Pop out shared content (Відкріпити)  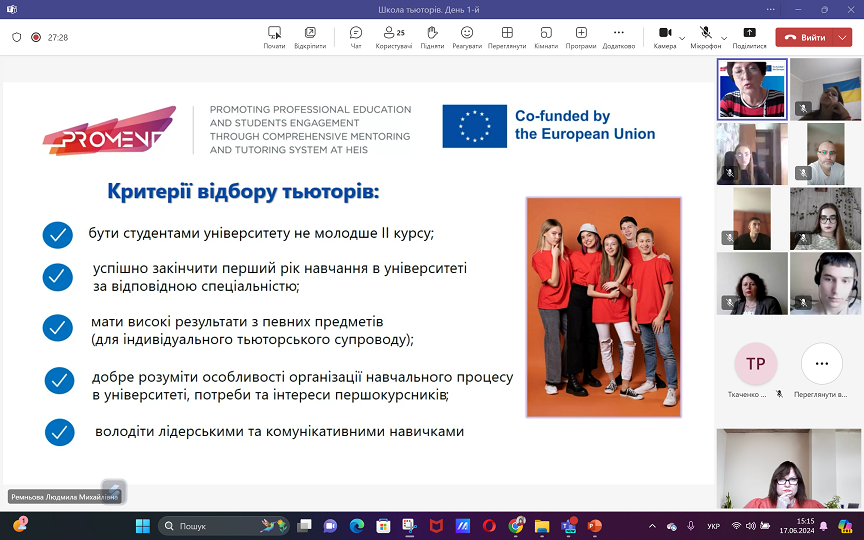(x=310, y=37)
